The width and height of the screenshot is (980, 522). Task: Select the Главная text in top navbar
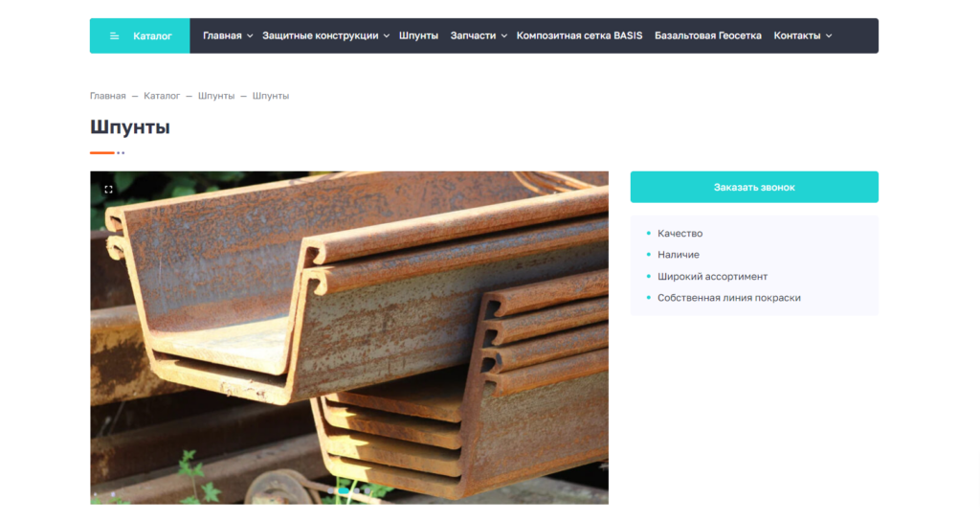coord(222,35)
